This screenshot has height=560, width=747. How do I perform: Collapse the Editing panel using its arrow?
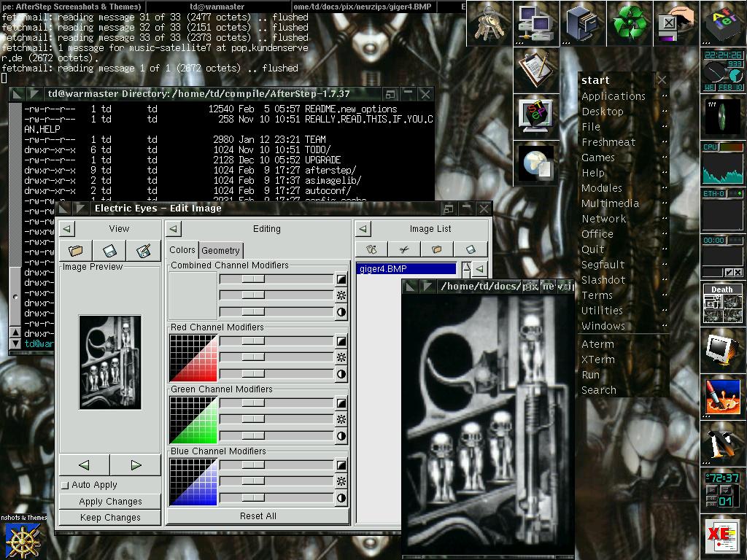coord(174,229)
